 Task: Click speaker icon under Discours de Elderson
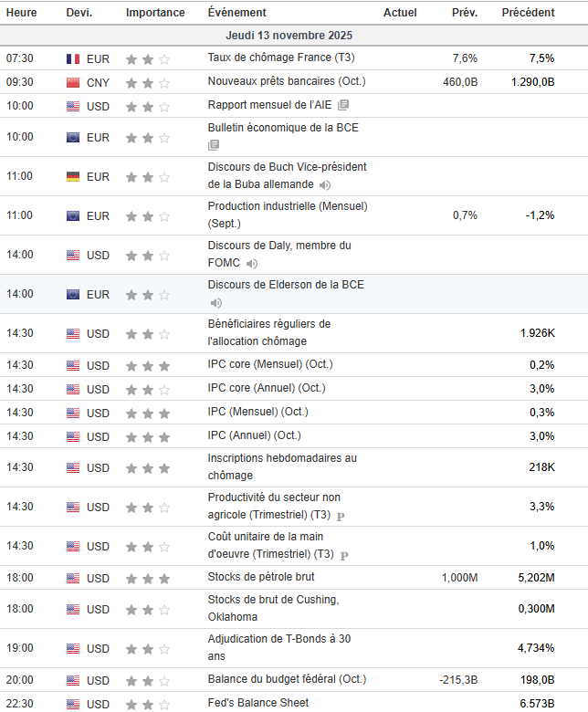pyautogui.click(x=216, y=303)
